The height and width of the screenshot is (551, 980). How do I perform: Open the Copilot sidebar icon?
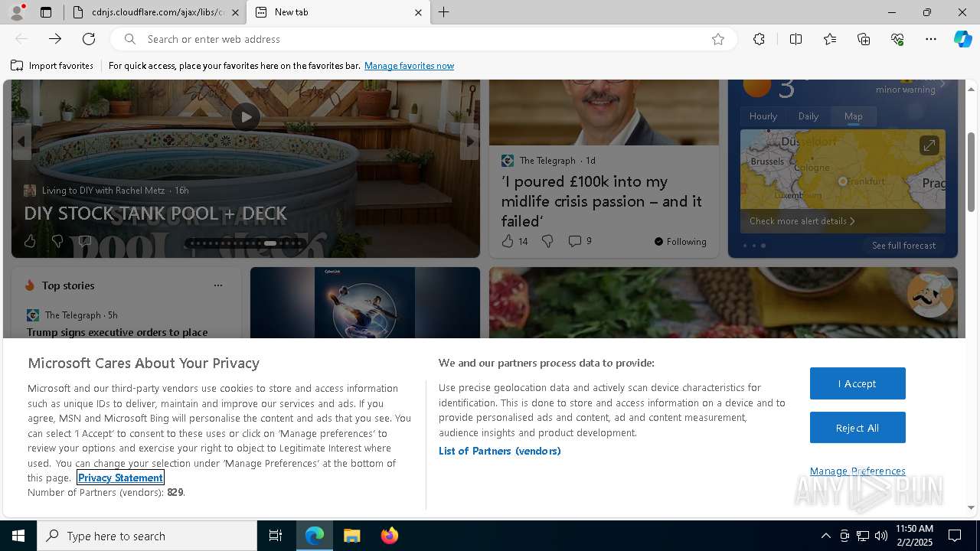[x=962, y=39]
